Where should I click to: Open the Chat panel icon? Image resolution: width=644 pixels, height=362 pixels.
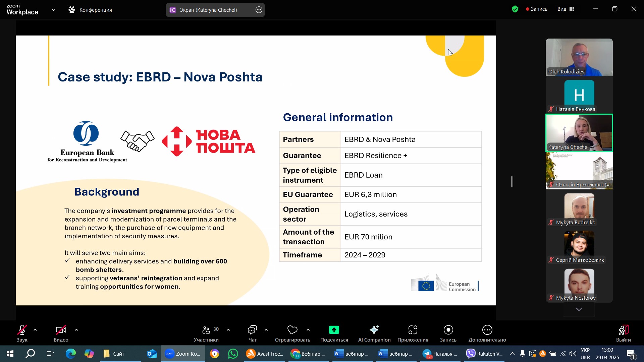point(252,330)
